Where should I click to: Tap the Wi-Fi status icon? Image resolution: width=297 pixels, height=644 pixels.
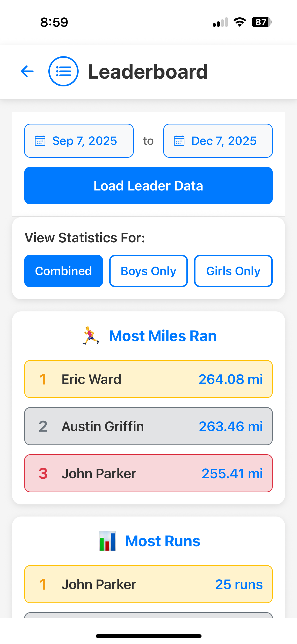click(x=240, y=22)
